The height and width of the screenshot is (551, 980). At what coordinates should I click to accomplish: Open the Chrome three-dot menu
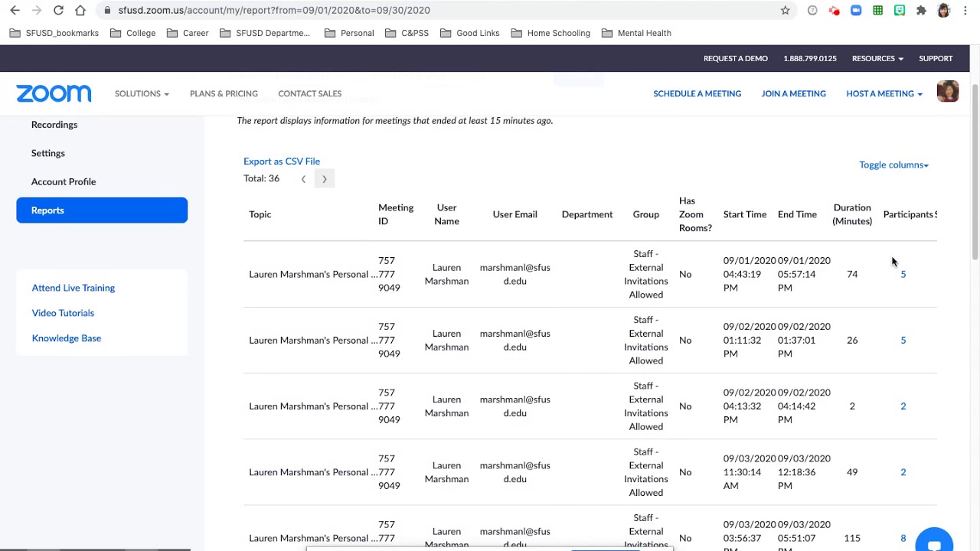[x=965, y=10]
